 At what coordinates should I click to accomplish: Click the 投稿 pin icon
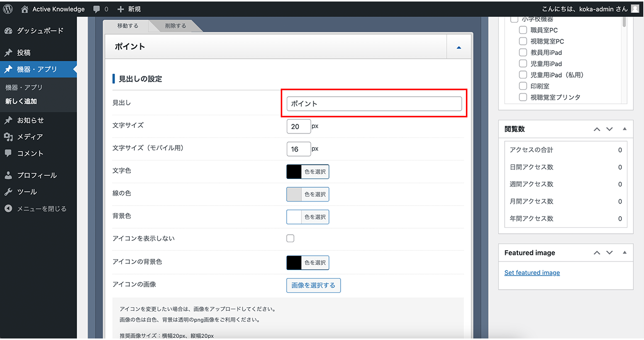8,53
